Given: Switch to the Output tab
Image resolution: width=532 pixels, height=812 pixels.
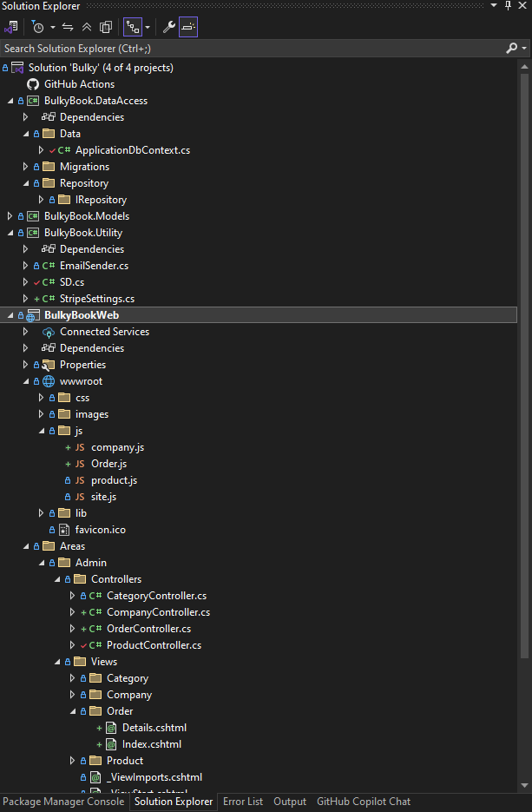Looking at the screenshot, I should tap(290, 802).
